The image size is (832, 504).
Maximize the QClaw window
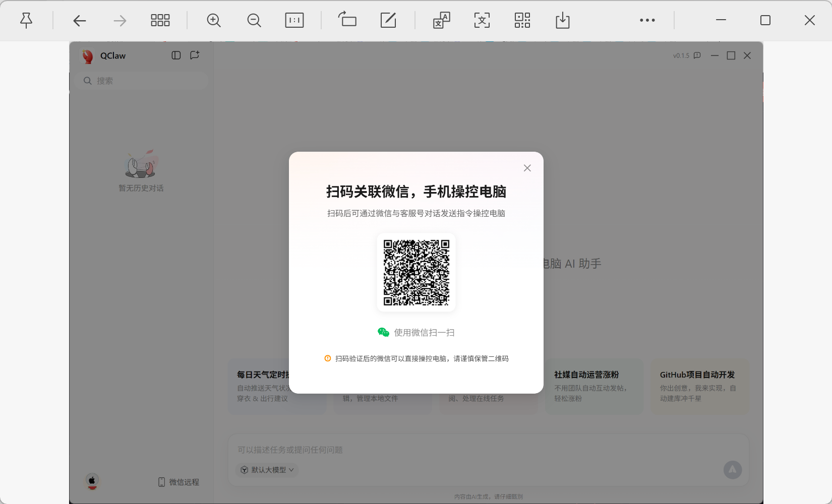click(731, 55)
